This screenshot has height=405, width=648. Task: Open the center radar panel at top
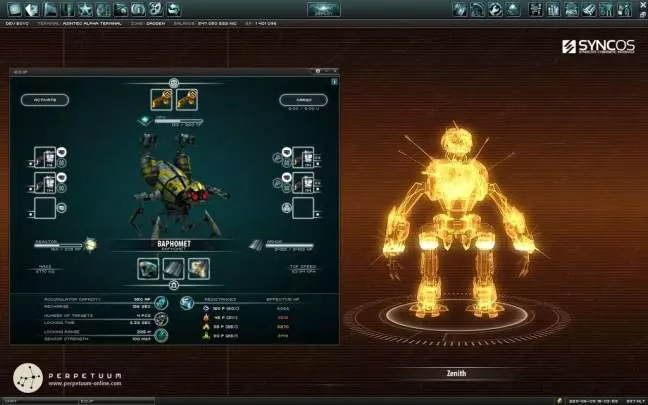(x=323, y=9)
